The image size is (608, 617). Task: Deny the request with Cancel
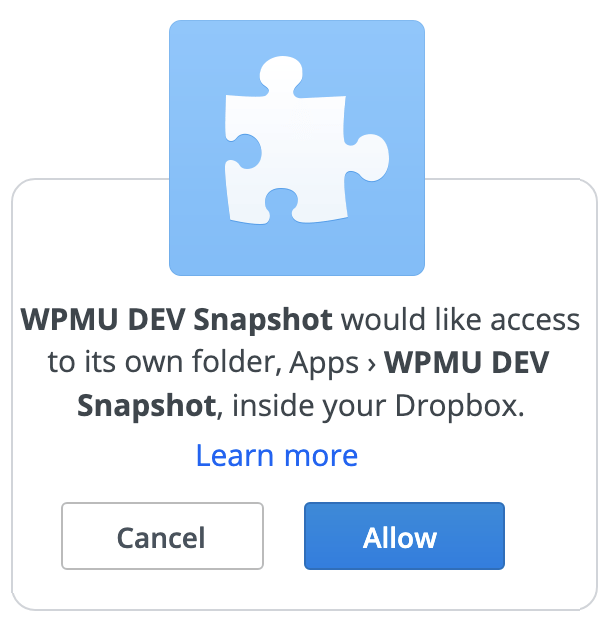pos(162,536)
